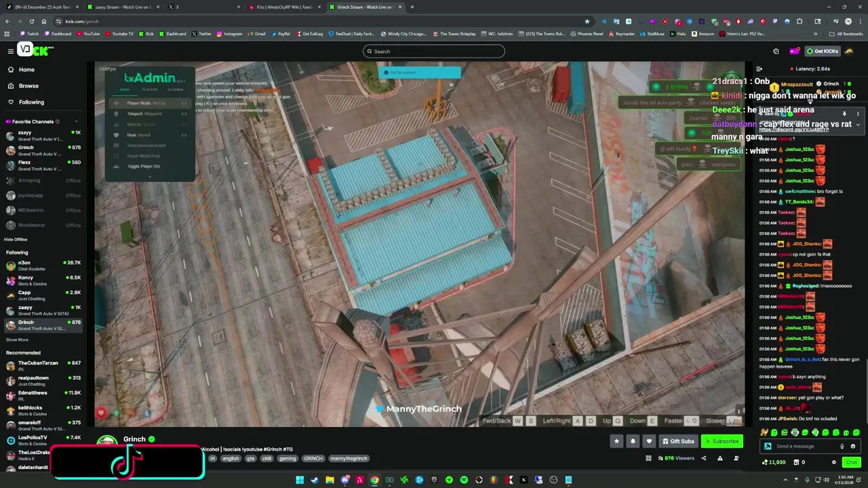The image size is (868, 488).
Task: Switch to the WindyCityRP Wiki browser tab
Action: 285,7
